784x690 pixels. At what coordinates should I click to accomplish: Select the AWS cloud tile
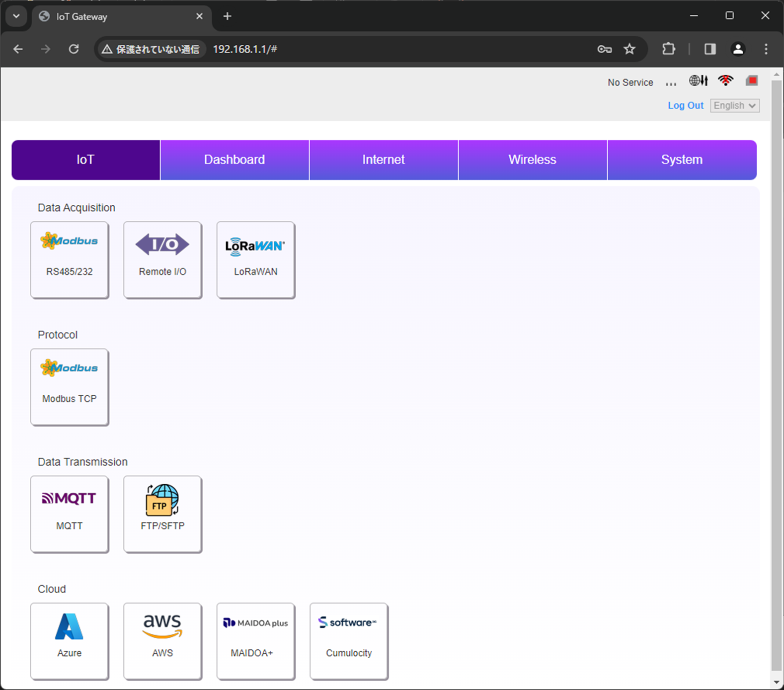tap(162, 641)
